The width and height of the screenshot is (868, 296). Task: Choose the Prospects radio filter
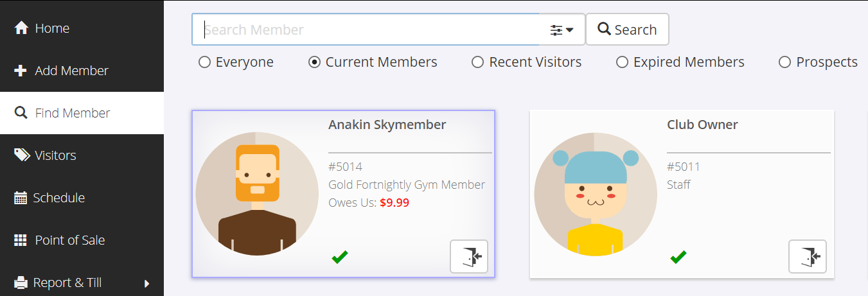(x=784, y=62)
